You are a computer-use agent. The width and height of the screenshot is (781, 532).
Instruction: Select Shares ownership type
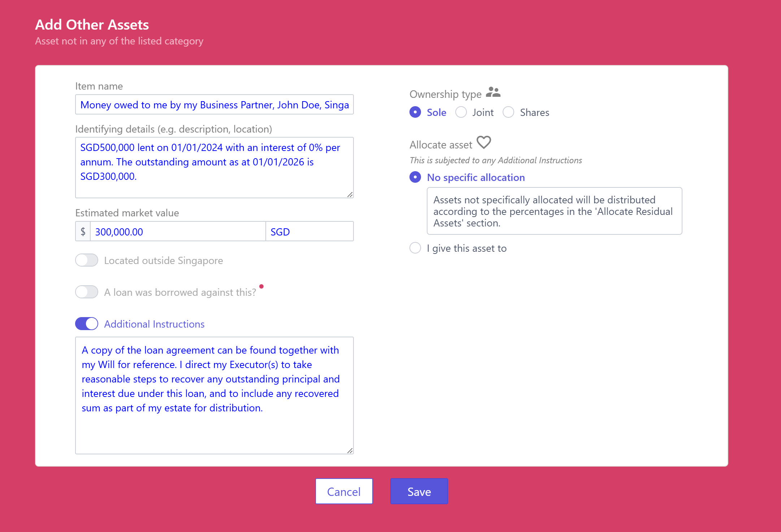(508, 112)
